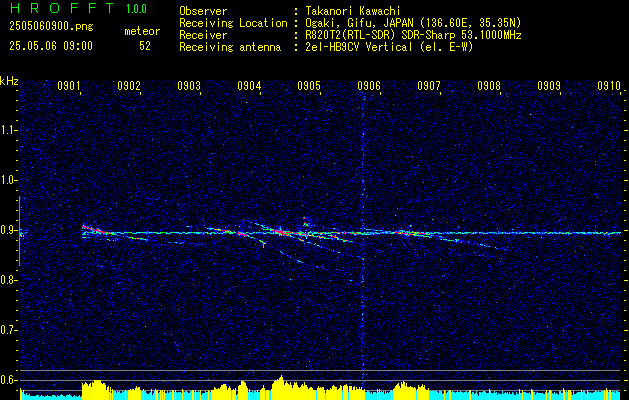Click observer name Takanori Kawachi

pyautogui.click(x=353, y=11)
